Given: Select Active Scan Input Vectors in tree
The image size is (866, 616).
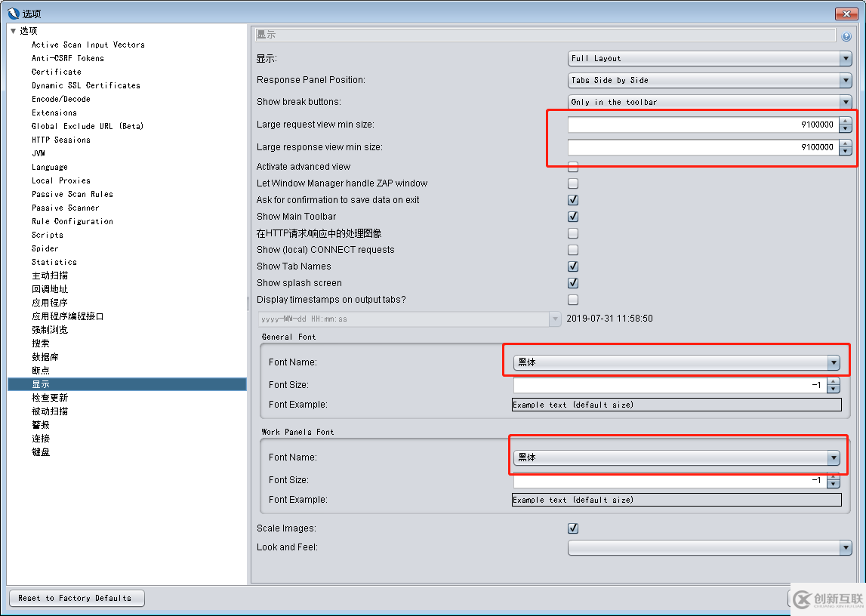Looking at the screenshot, I should point(88,45).
